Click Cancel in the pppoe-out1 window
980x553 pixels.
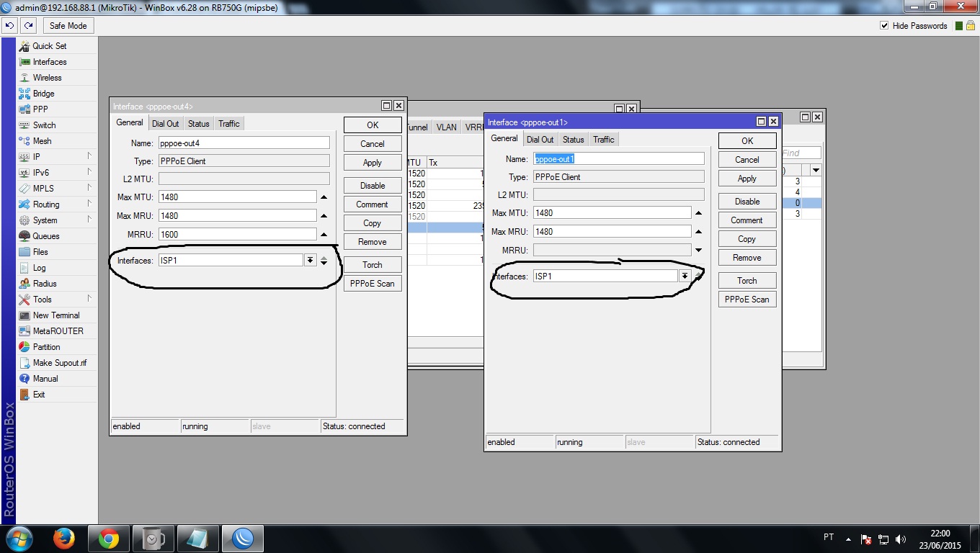[747, 160]
